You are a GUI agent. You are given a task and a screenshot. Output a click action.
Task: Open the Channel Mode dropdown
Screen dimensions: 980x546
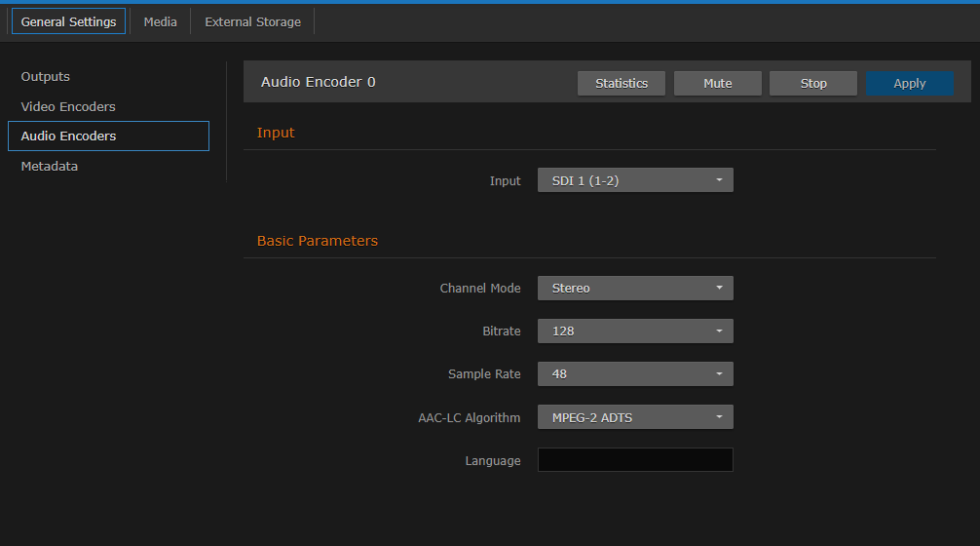coord(635,289)
